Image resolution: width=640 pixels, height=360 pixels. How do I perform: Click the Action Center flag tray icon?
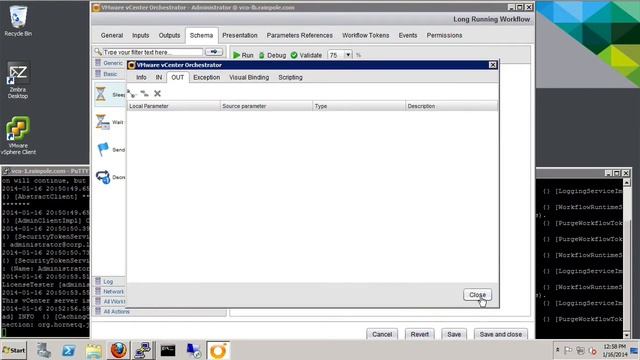click(x=568, y=350)
